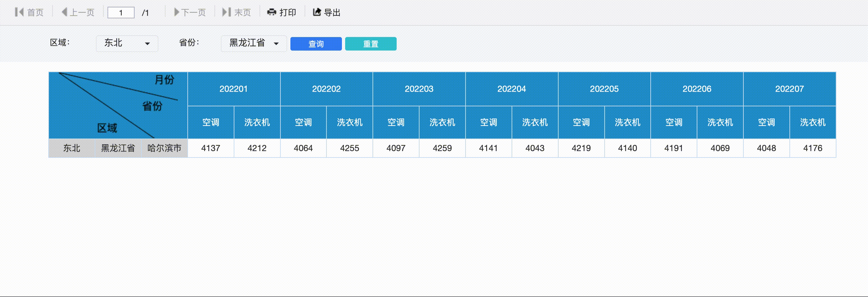Select the 202201 month header

tap(233, 89)
